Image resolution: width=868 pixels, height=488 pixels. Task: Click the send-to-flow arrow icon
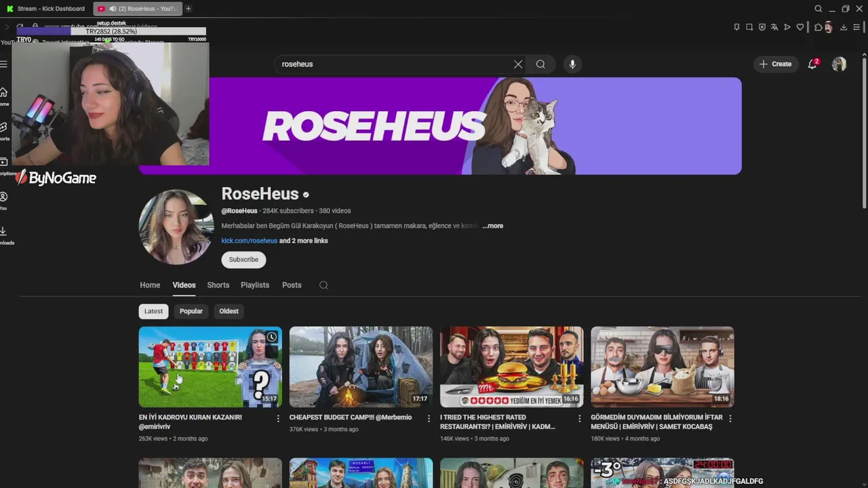click(787, 27)
